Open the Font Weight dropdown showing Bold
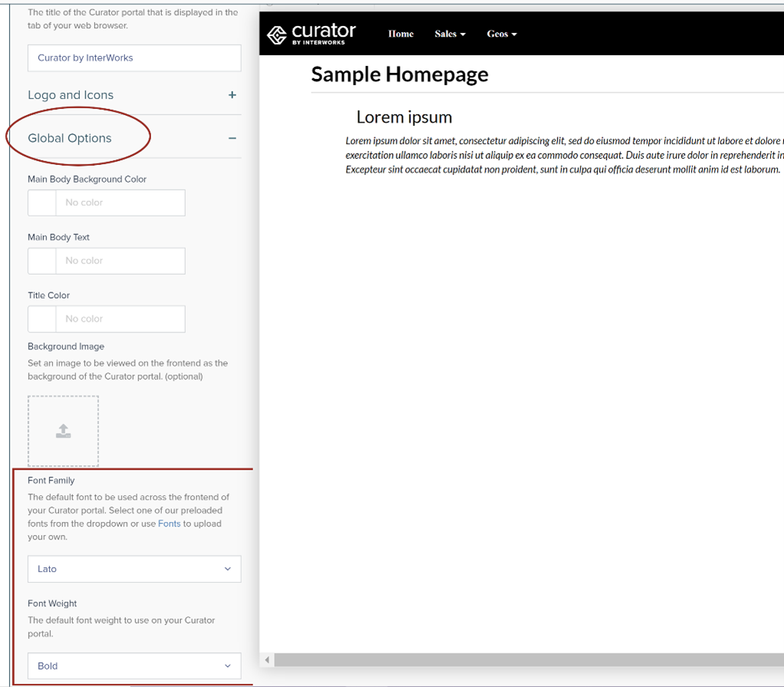 pyautogui.click(x=134, y=666)
